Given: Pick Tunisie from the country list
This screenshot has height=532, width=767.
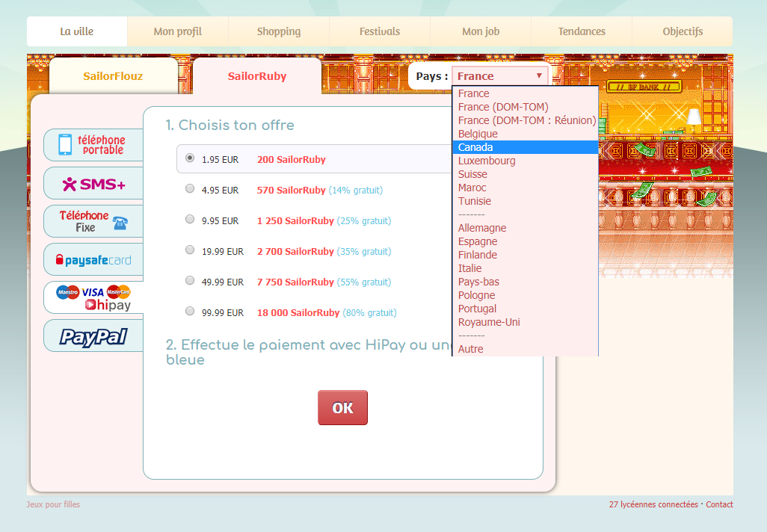Looking at the screenshot, I should [x=526, y=201].
